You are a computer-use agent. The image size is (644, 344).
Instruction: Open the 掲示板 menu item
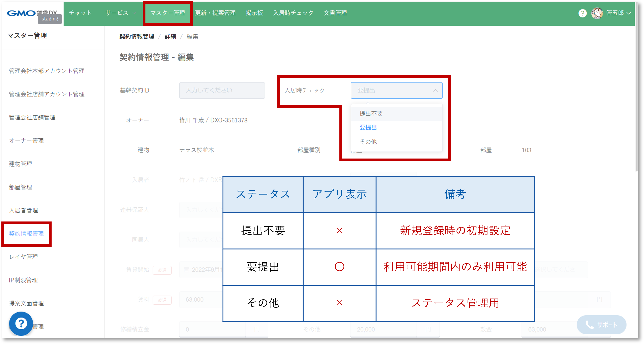(x=254, y=13)
